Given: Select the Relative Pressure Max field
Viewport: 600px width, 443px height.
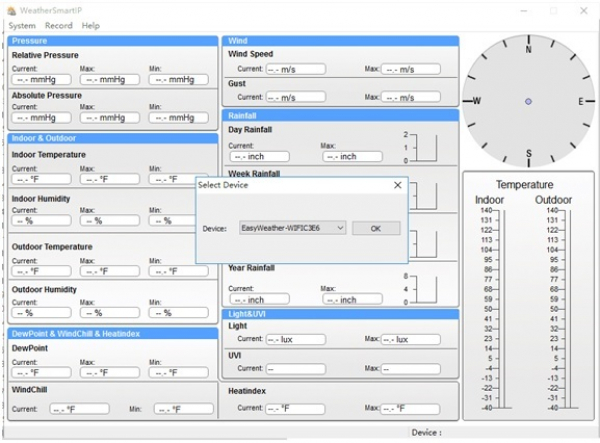Looking at the screenshot, I should click(110, 80).
